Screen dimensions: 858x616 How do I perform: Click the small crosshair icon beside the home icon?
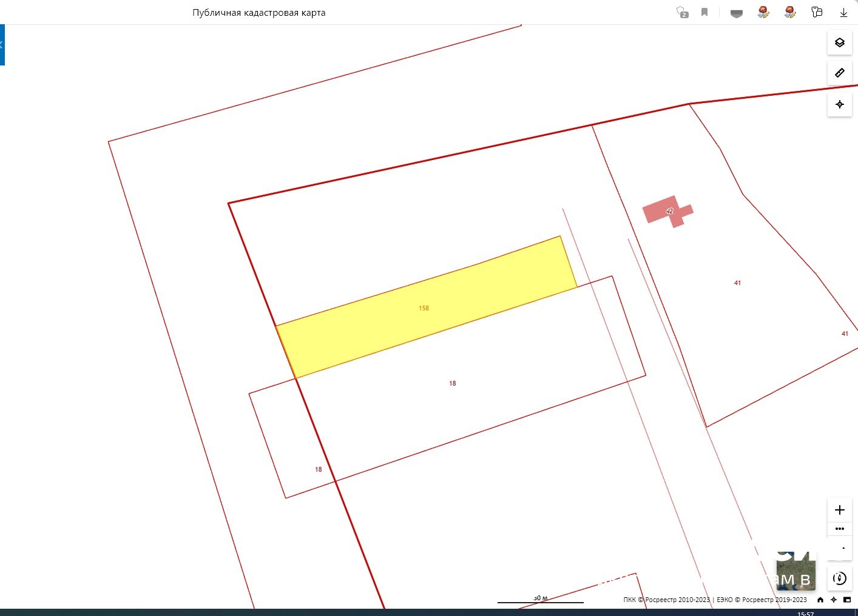(834, 600)
